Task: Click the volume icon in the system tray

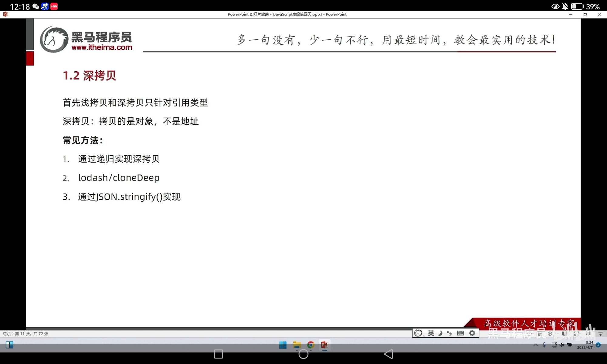Action: pyautogui.click(x=561, y=345)
